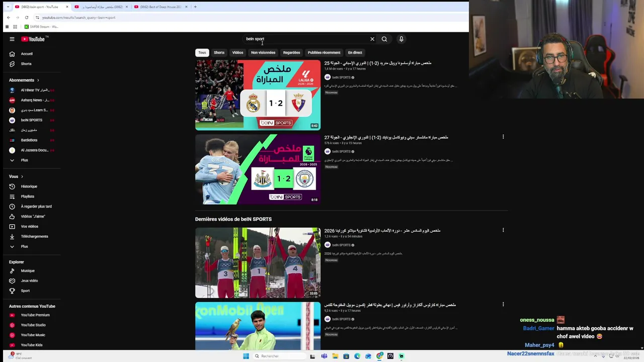
Task: Expand the Abonnements section arrow
Action: click(x=38, y=80)
